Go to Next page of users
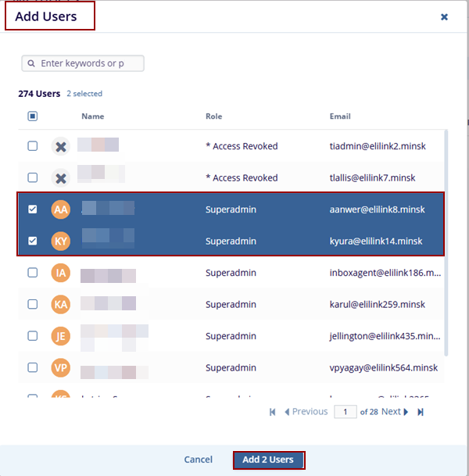The height and width of the screenshot is (476, 469). [x=395, y=412]
